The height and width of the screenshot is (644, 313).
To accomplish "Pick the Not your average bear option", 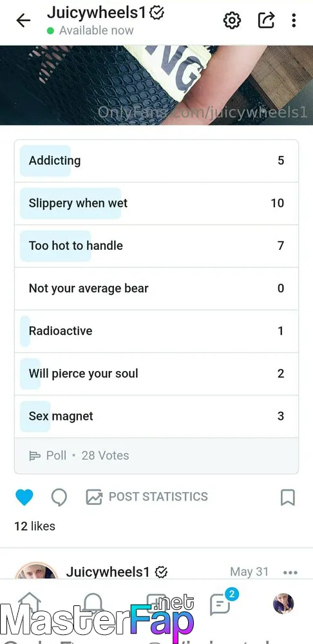I will pos(156,289).
